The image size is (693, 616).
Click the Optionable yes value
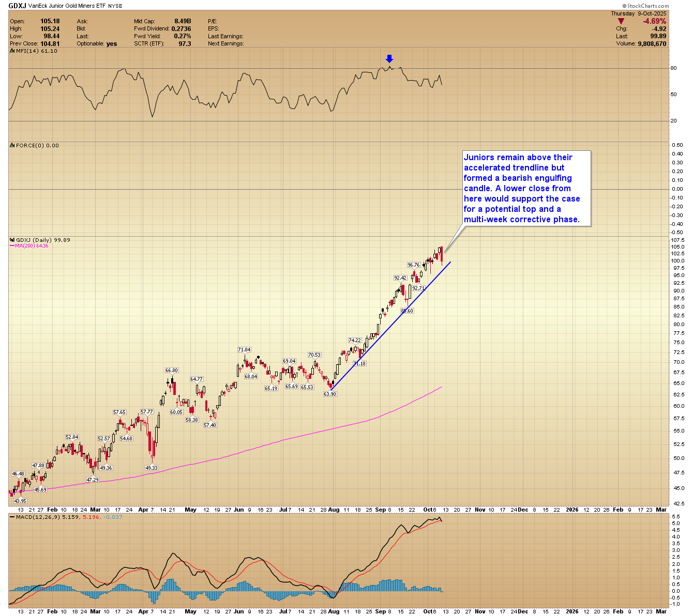(x=112, y=44)
